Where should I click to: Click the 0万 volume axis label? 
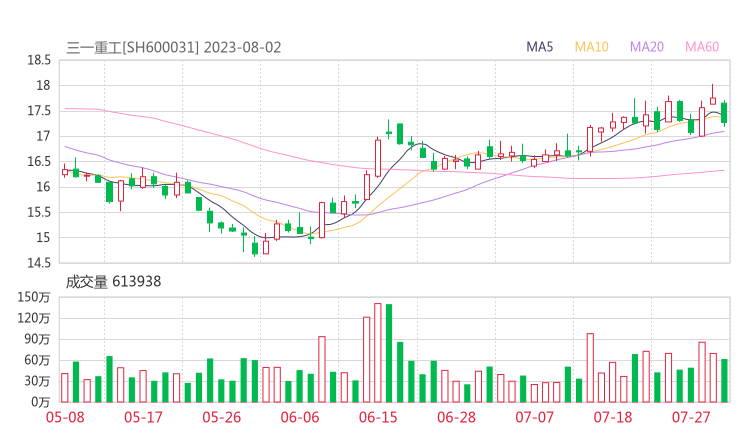[x=41, y=402]
